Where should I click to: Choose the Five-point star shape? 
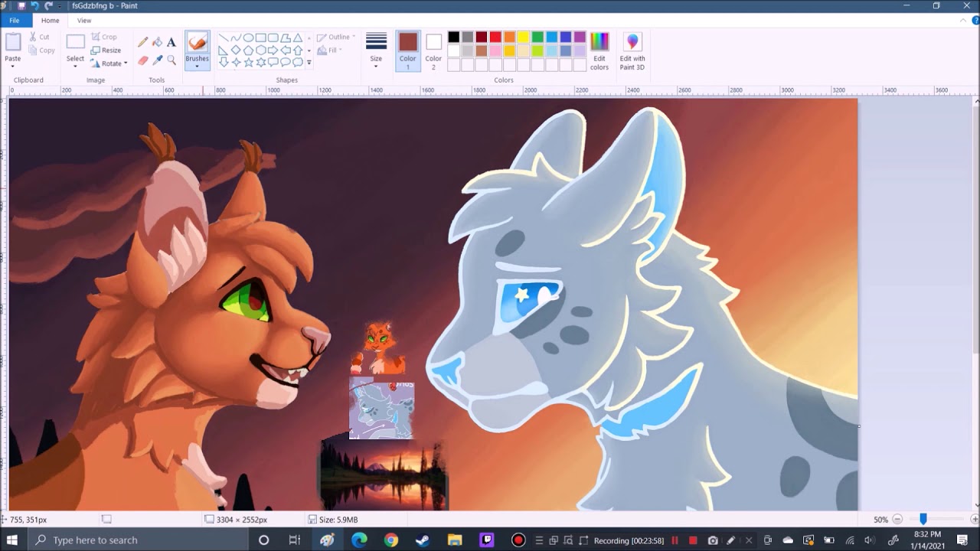(248, 62)
